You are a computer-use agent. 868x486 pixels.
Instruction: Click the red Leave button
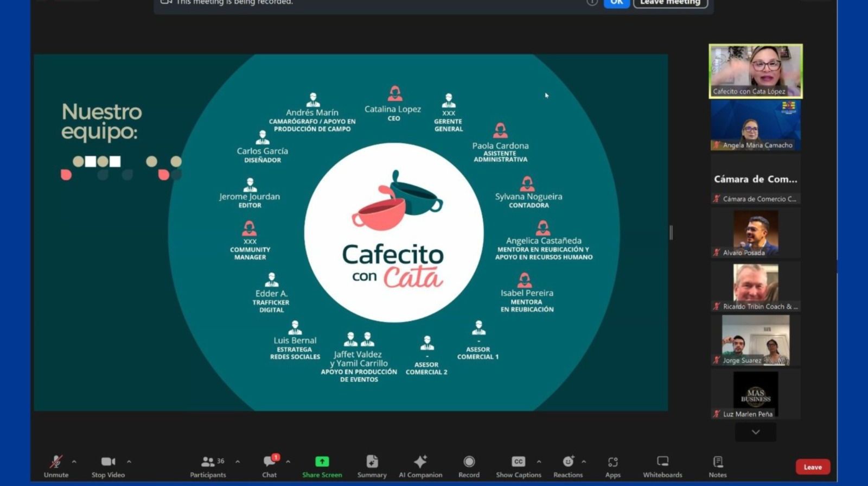[x=813, y=467]
